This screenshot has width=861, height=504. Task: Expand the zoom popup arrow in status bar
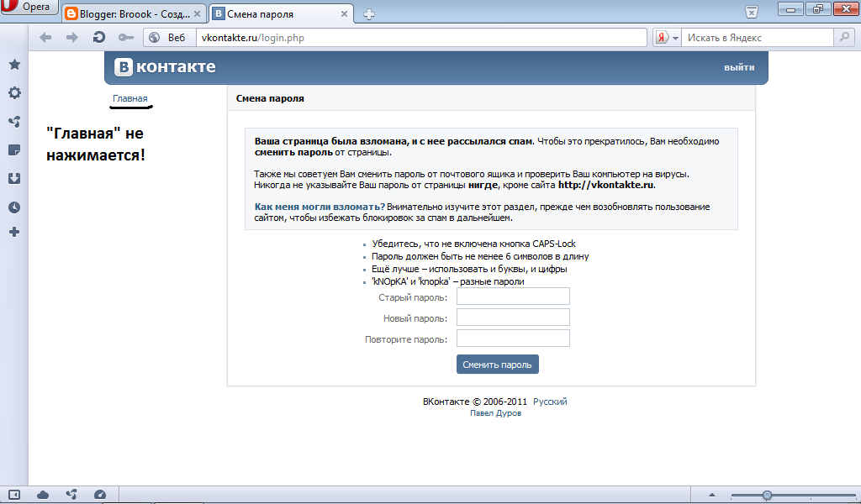(x=711, y=495)
